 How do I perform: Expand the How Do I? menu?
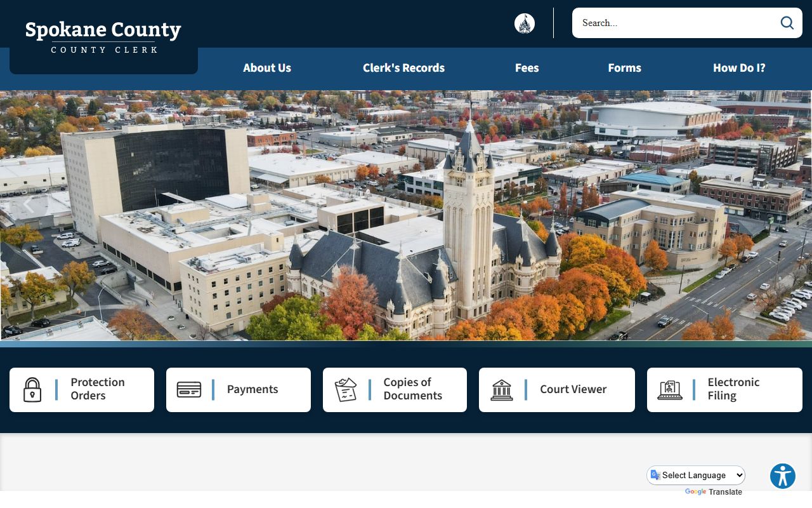tap(739, 68)
